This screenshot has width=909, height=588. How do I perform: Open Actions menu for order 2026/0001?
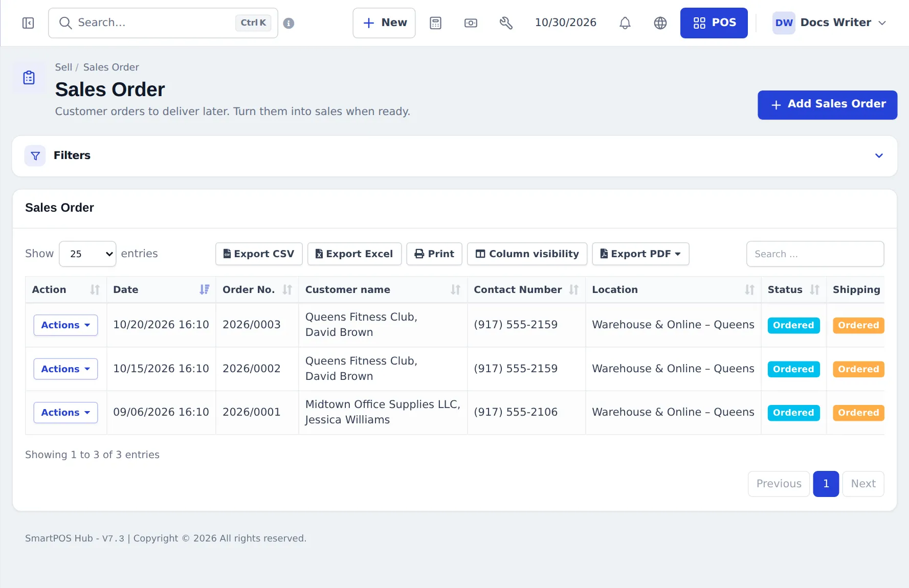pos(65,413)
